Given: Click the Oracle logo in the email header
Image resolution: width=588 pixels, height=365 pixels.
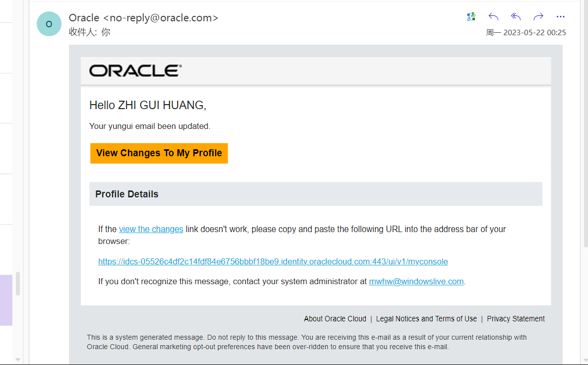Looking at the screenshot, I should pos(135,70).
